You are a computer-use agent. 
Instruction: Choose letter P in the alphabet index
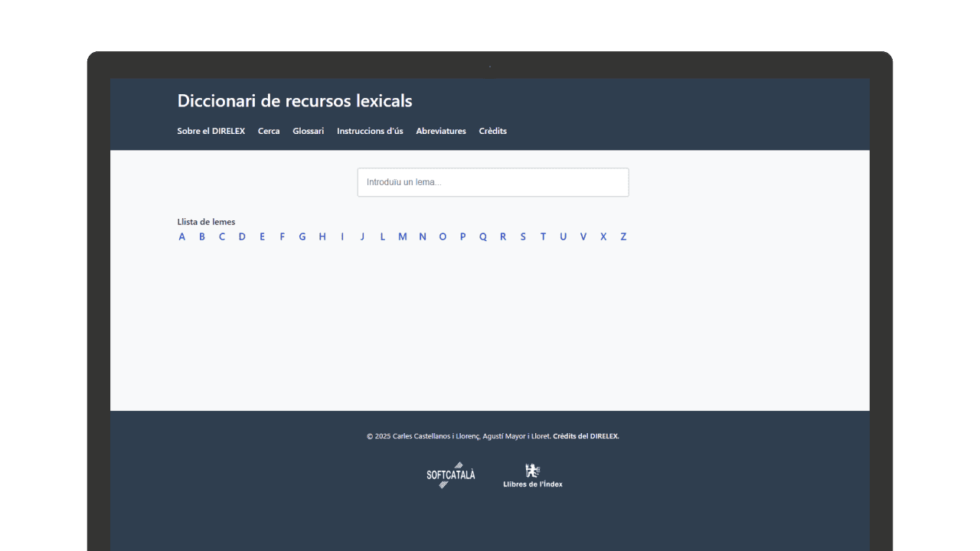(462, 236)
